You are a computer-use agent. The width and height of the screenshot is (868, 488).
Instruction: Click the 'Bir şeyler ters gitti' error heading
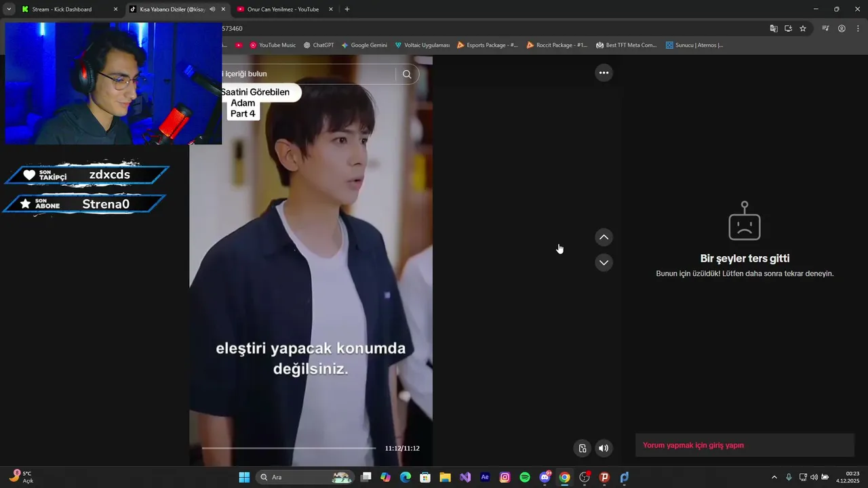tap(745, 258)
